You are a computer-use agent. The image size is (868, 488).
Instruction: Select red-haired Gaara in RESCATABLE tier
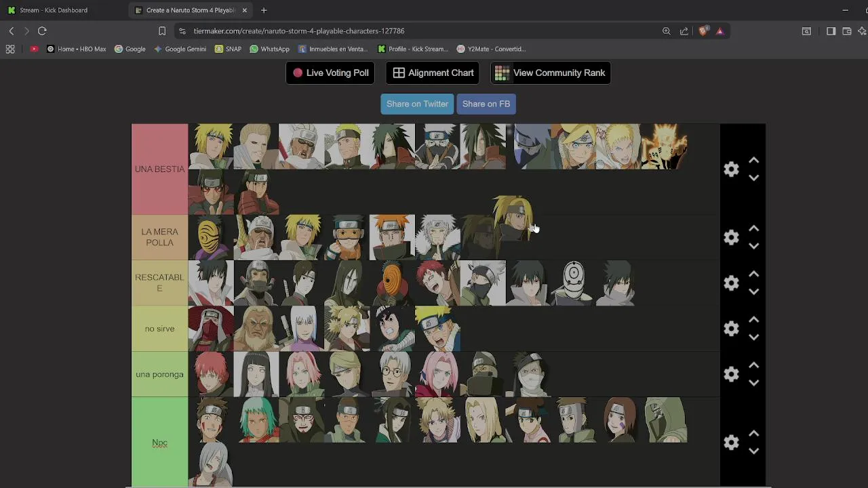coord(437,283)
